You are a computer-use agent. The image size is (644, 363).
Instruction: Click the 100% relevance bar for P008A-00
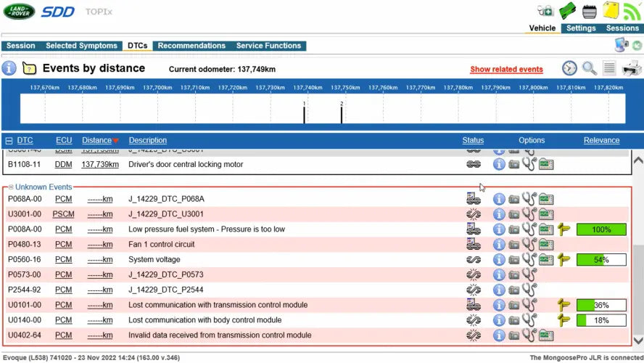(x=601, y=229)
